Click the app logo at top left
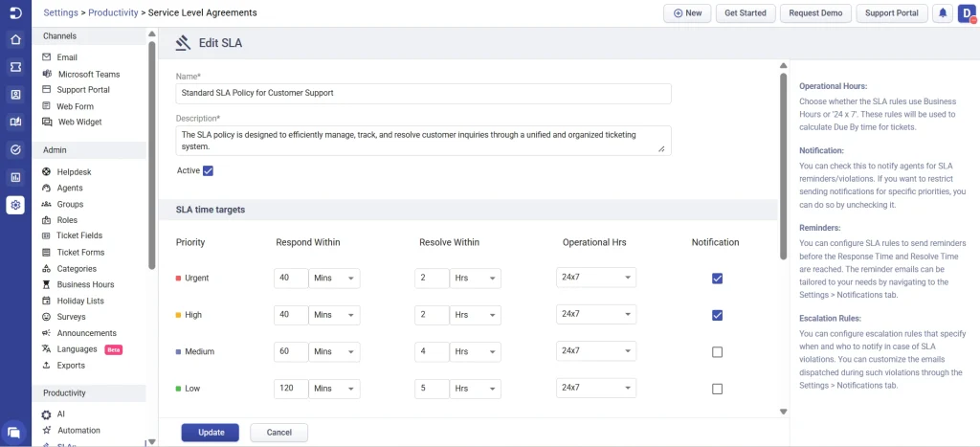The height and width of the screenshot is (447, 980). point(15,13)
